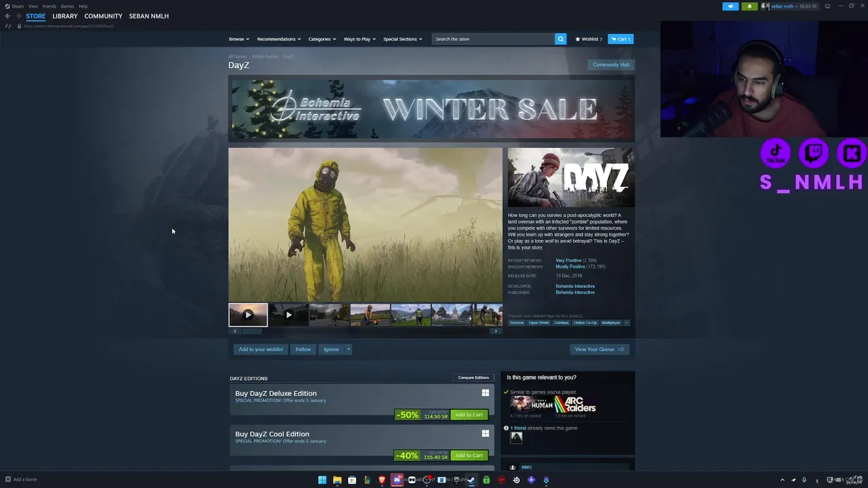Click friend avatar who owns DayZ
Image resolution: width=868 pixels, height=488 pixels.
[517, 438]
